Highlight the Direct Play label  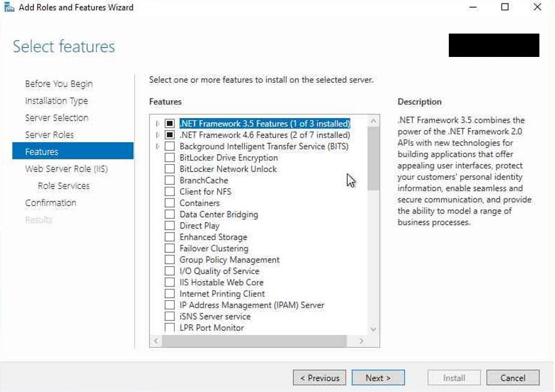[200, 225]
